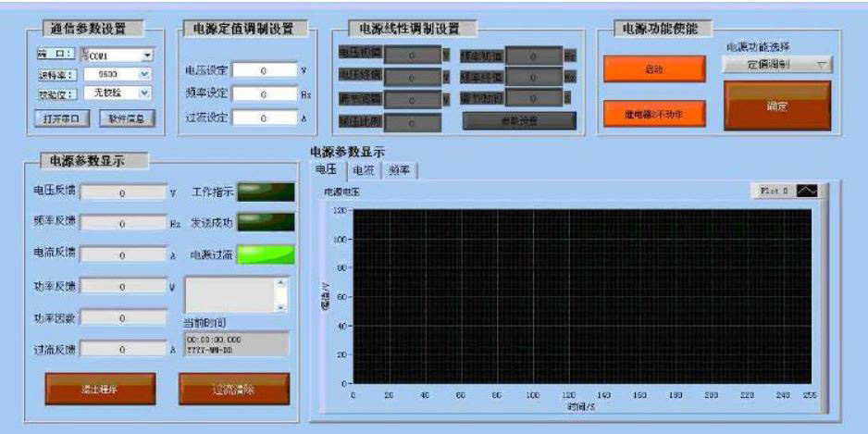
Task: Click the bright green 电源过流 indicator
Action: tap(266, 254)
